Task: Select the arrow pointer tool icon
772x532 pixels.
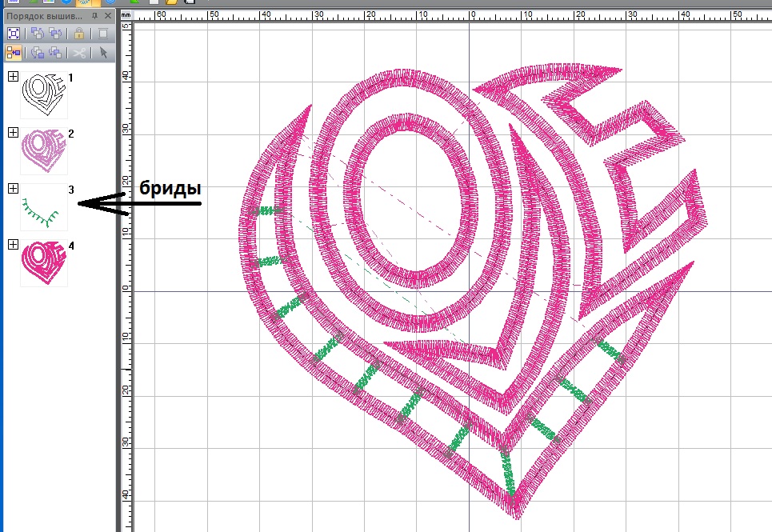Action: pyautogui.click(x=103, y=52)
